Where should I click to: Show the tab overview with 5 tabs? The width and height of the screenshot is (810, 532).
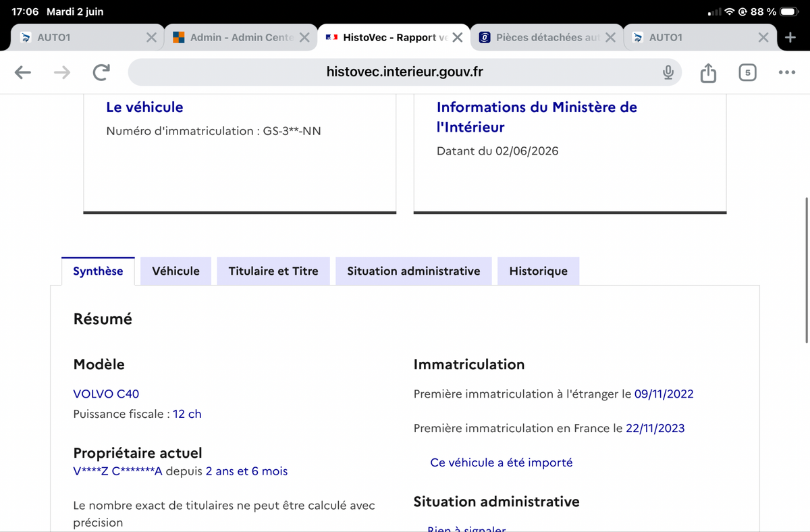747,72
